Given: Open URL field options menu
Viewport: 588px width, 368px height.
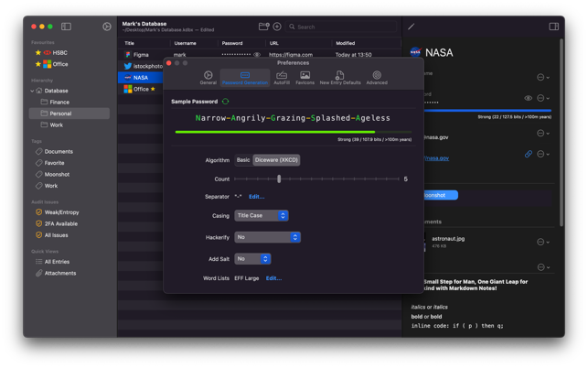Looking at the screenshot, I should 542,154.
